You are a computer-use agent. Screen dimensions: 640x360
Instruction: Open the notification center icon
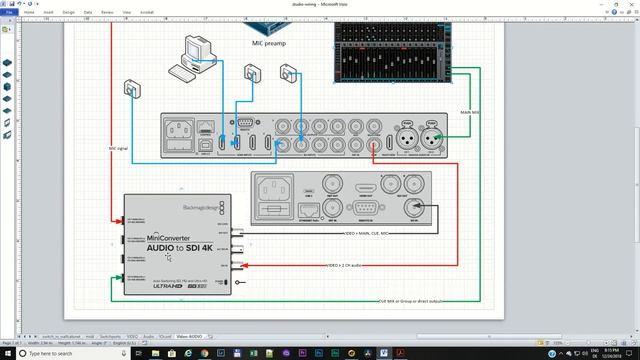pyautogui.click(x=629, y=353)
